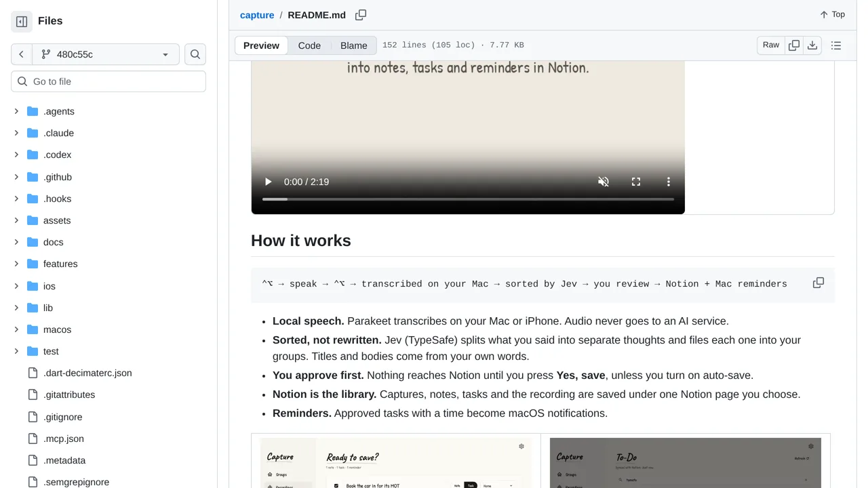Screen dimensions: 868x488
Task: Switch to the Preview tab
Action: click(261, 45)
